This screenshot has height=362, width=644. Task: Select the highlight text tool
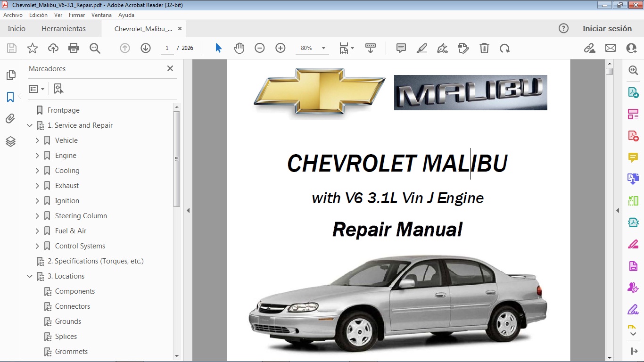tap(422, 48)
